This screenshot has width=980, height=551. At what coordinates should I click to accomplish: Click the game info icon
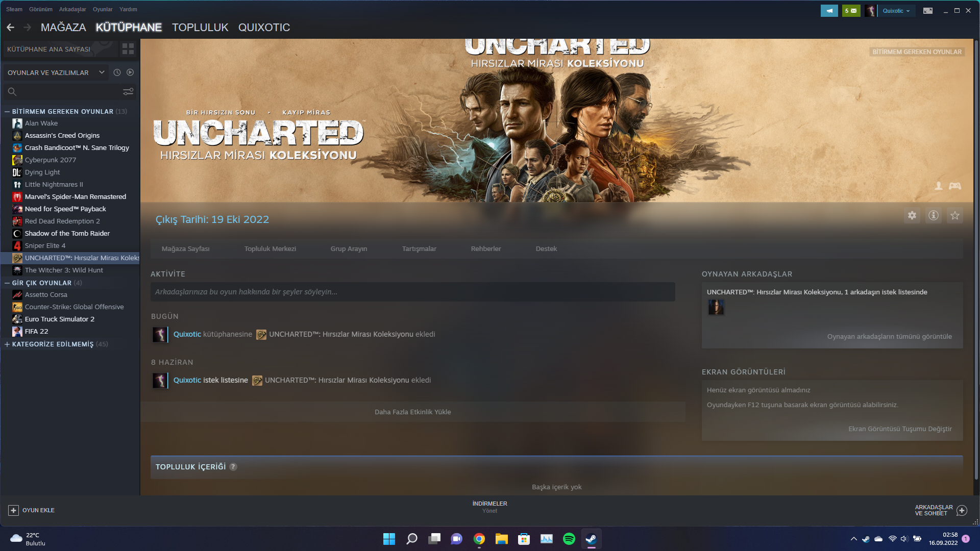[x=933, y=216]
